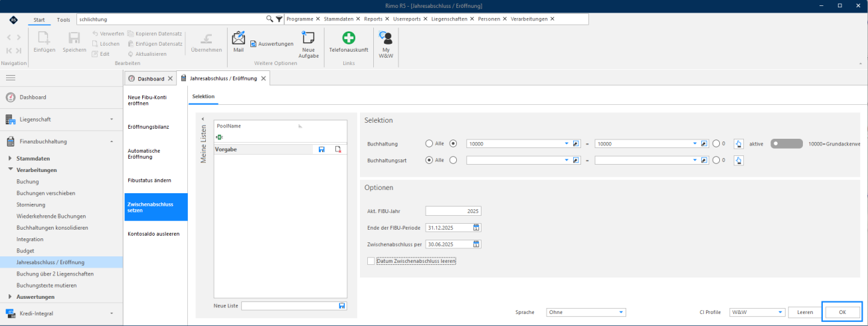Click the Mail envelope icon
Image resolution: width=868 pixels, height=326 pixels.
tap(238, 37)
